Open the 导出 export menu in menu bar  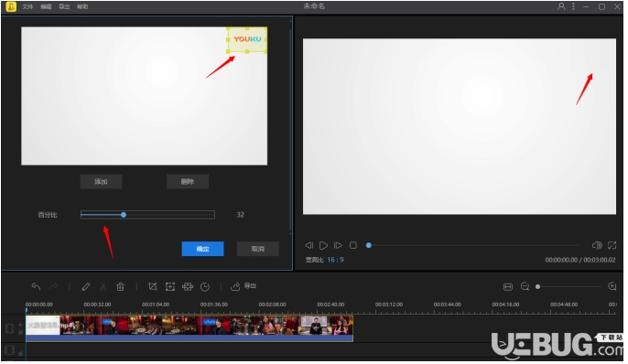[64, 6]
